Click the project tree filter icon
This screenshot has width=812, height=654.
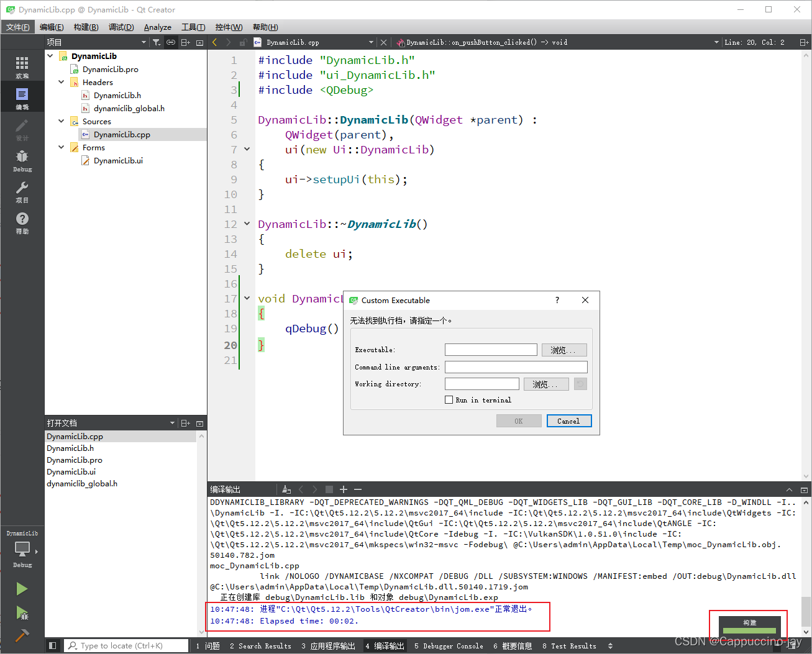157,42
